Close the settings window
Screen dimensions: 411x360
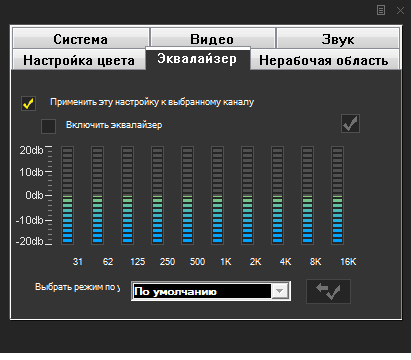[400, 10]
